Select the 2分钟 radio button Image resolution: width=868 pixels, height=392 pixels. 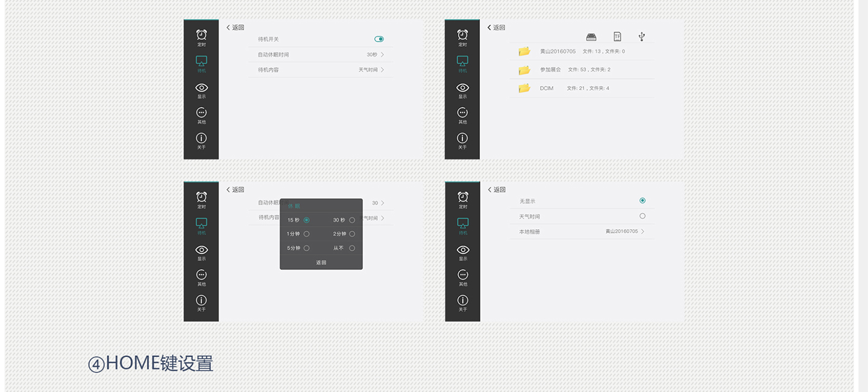352,234
